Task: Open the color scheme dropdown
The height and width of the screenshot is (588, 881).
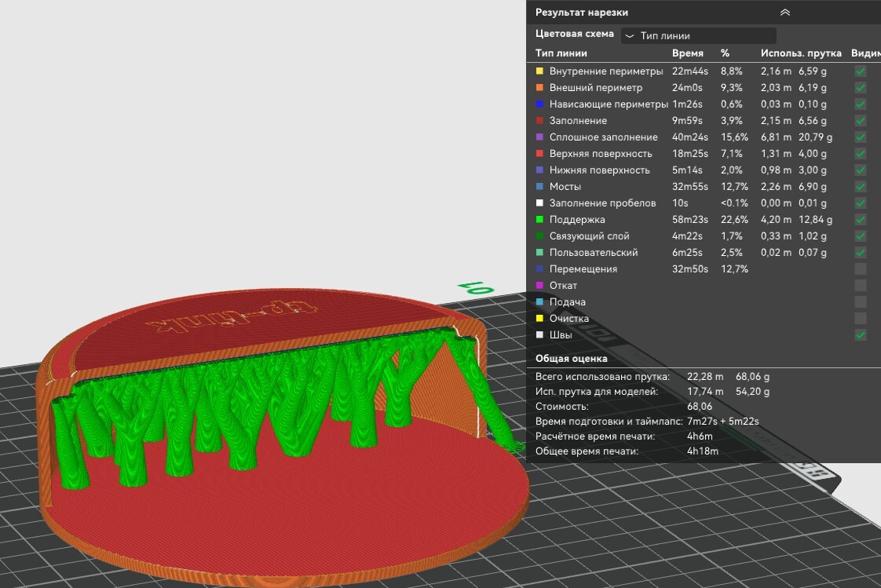Action: (x=698, y=36)
